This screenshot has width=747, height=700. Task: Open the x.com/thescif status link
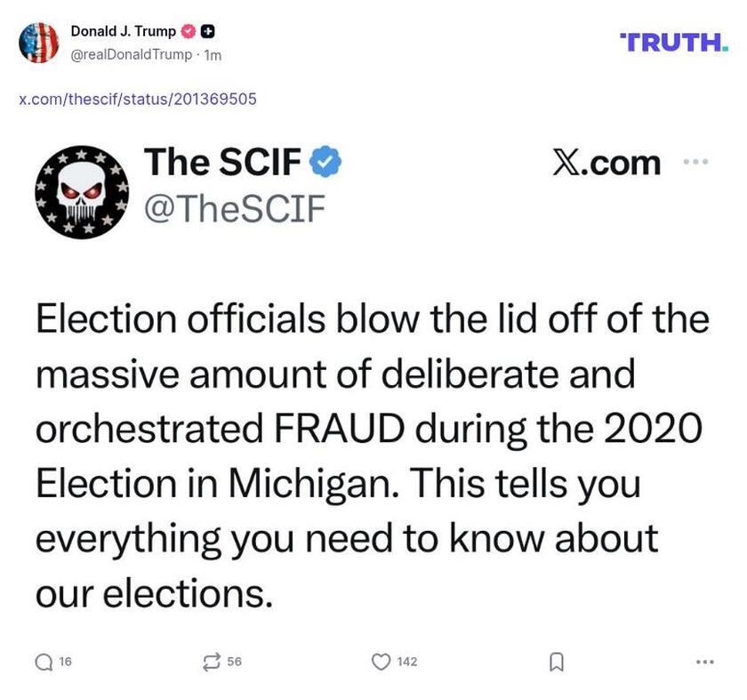[x=136, y=99]
